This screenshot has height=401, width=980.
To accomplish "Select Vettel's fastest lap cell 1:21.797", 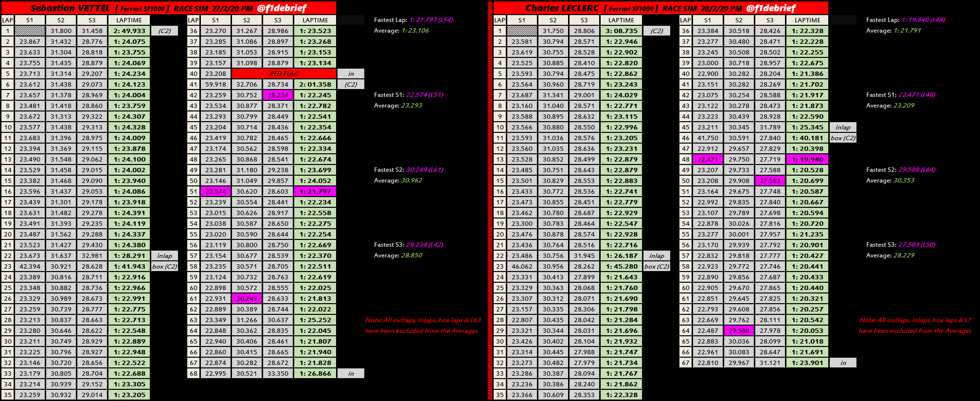I will coord(315,191).
